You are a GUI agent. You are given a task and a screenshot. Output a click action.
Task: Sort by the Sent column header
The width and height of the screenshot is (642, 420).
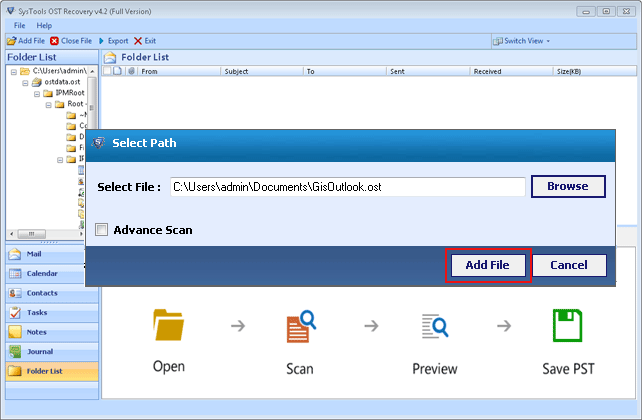point(428,71)
